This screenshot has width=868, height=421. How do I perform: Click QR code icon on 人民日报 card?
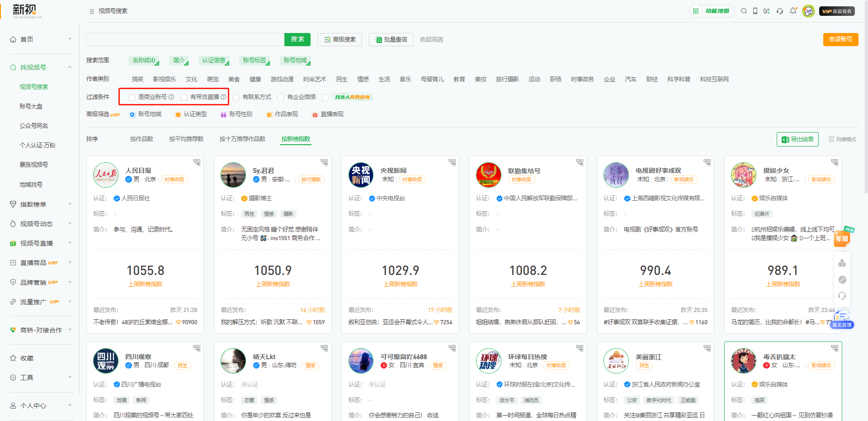197,162
